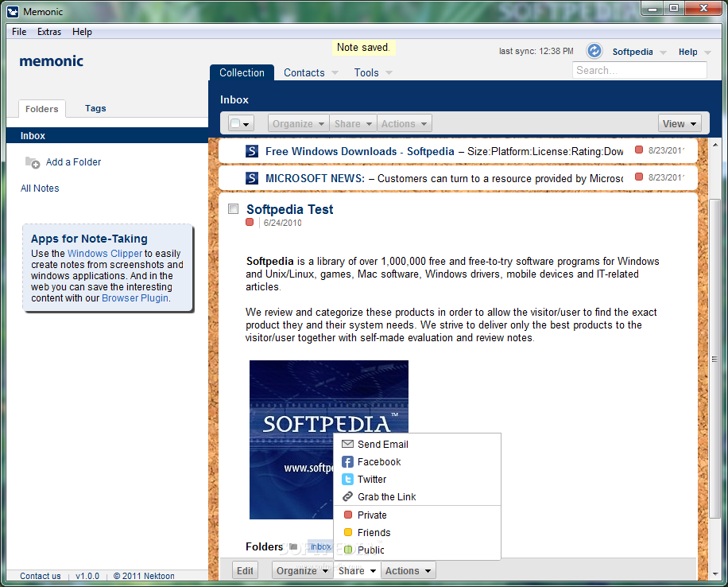
Task: Click the Softpedia Test note title
Action: [x=290, y=210]
